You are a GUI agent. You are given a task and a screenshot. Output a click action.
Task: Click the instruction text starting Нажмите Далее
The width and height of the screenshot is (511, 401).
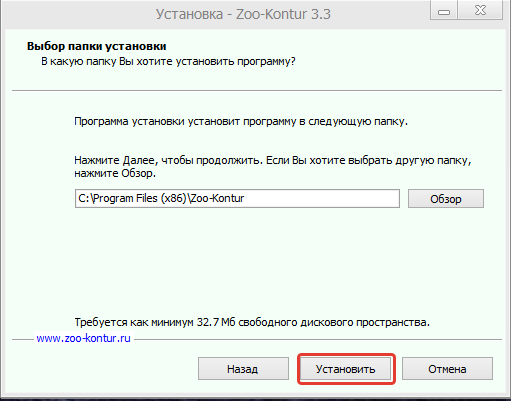tap(273, 160)
